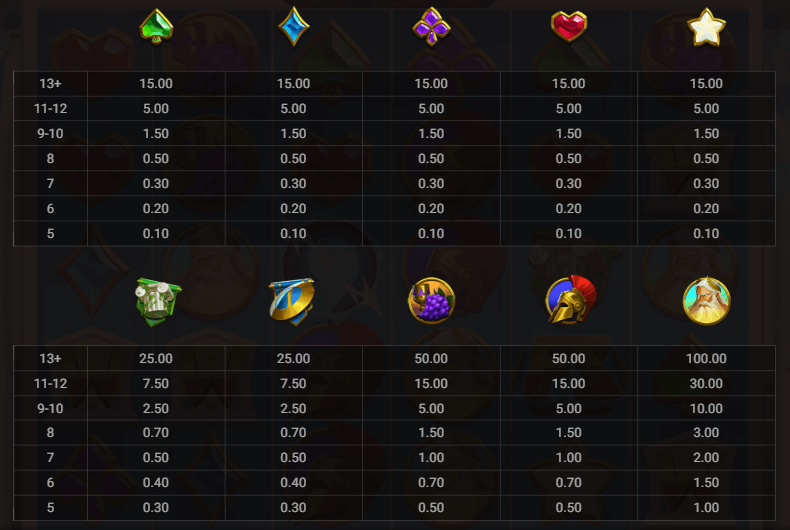Click the 11-12 row label in lower table
The width and height of the screenshot is (790, 530).
(x=50, y=383)
